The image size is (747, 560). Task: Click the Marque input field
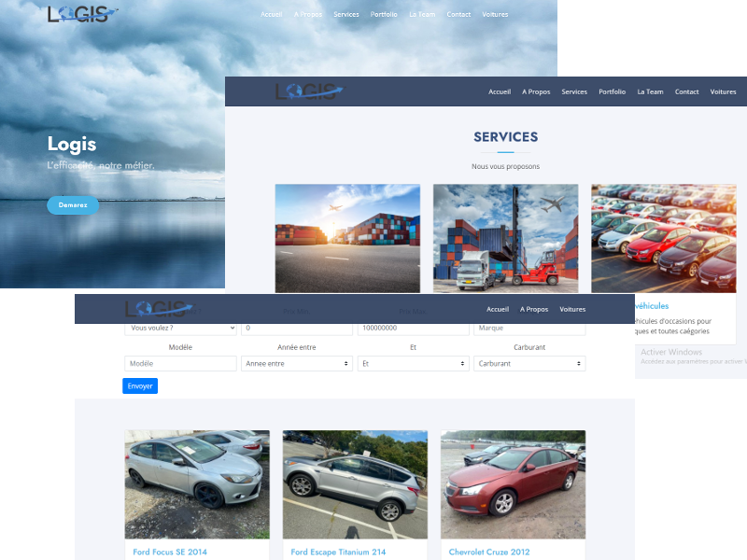tap(529, 329)
